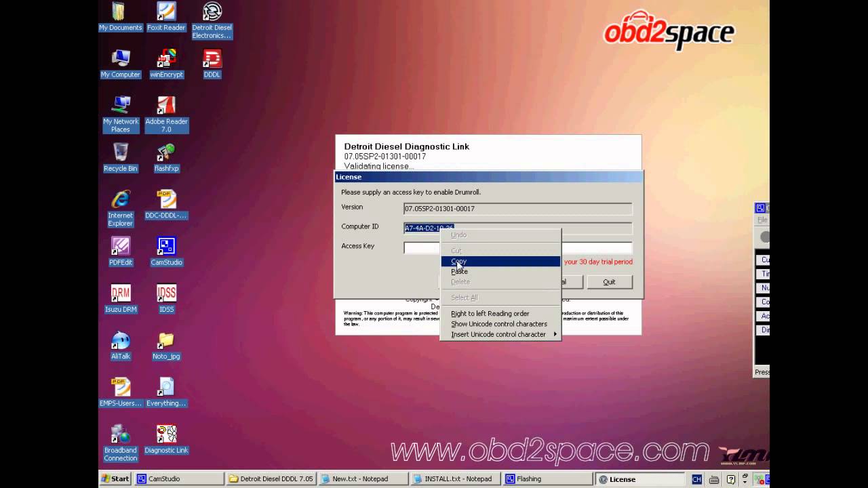This screenshot has height=488, width=868.
Task: Open My Network Places icon
Action: [121, 115]
